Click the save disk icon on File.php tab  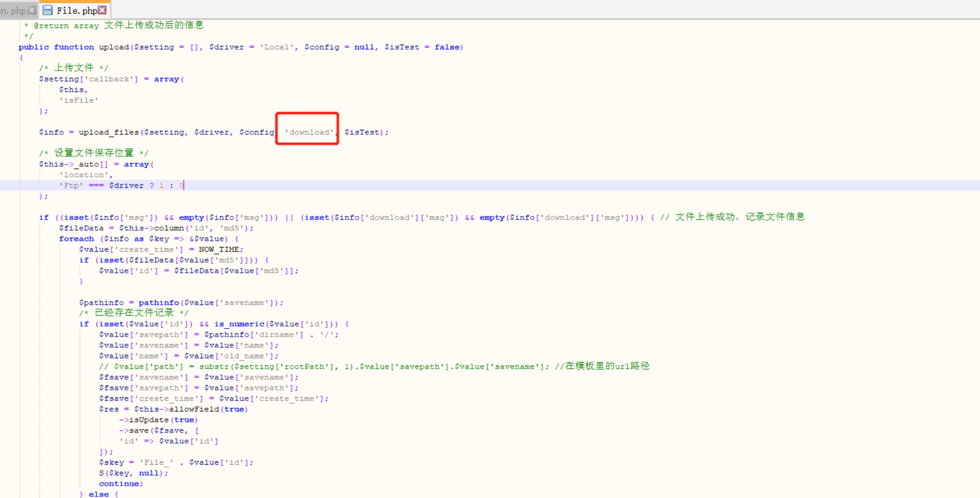coord(47,10)
